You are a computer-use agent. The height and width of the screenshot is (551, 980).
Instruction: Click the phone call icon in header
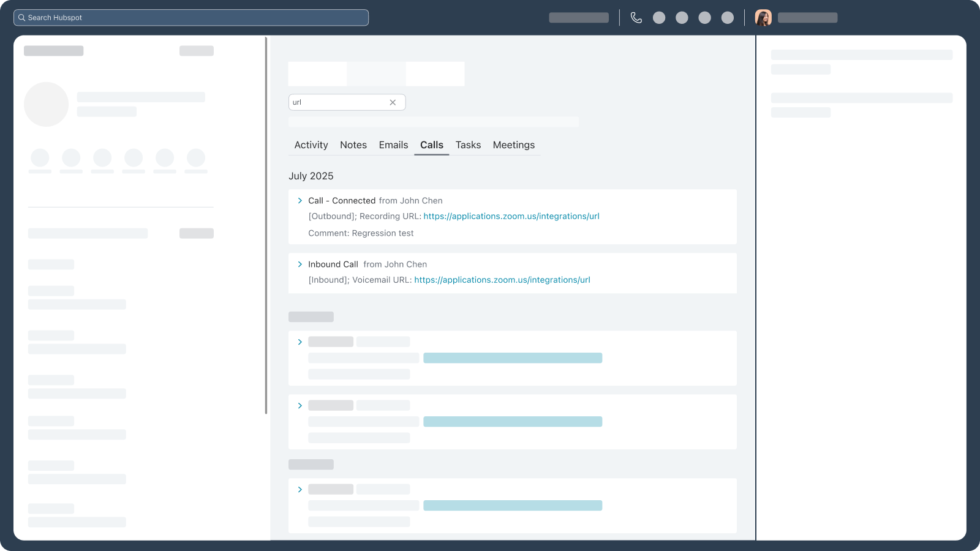coord(636,18)
